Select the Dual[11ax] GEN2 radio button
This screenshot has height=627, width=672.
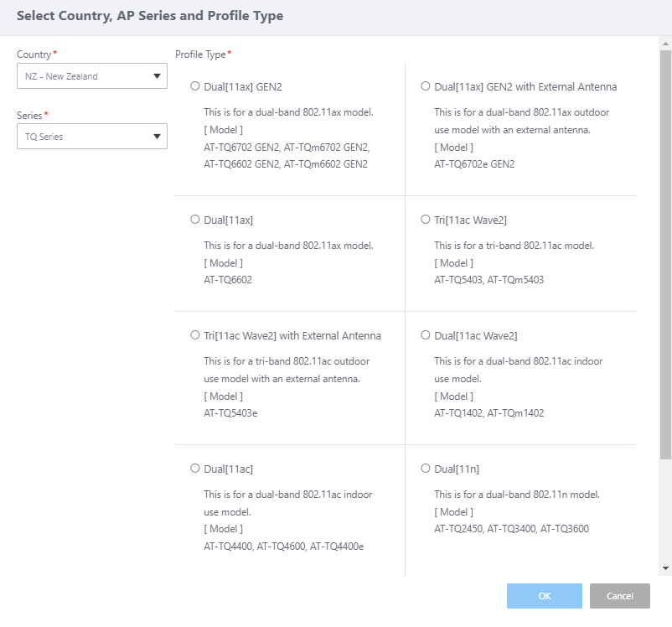click(x=195, y=86)
